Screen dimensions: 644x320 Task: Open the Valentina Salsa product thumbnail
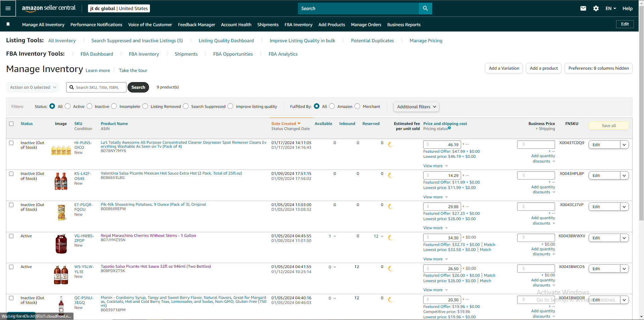pos(61,181)
